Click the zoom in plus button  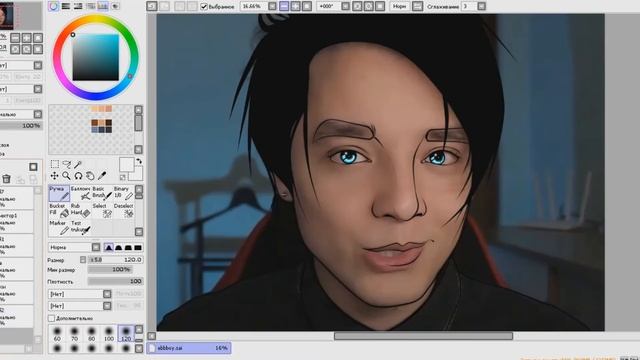[x=296, y=6]
